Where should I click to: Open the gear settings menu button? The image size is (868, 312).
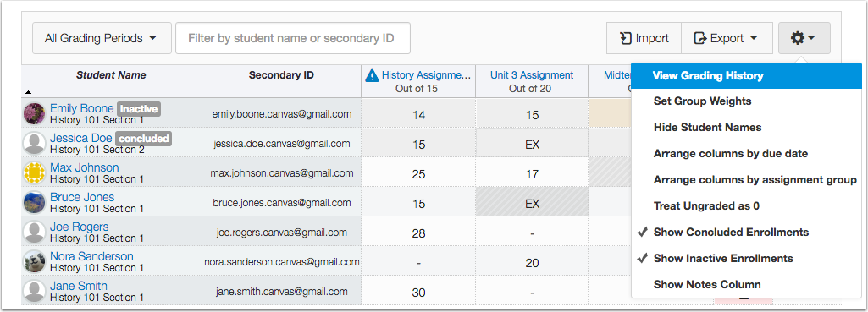[x=804, y=38]
